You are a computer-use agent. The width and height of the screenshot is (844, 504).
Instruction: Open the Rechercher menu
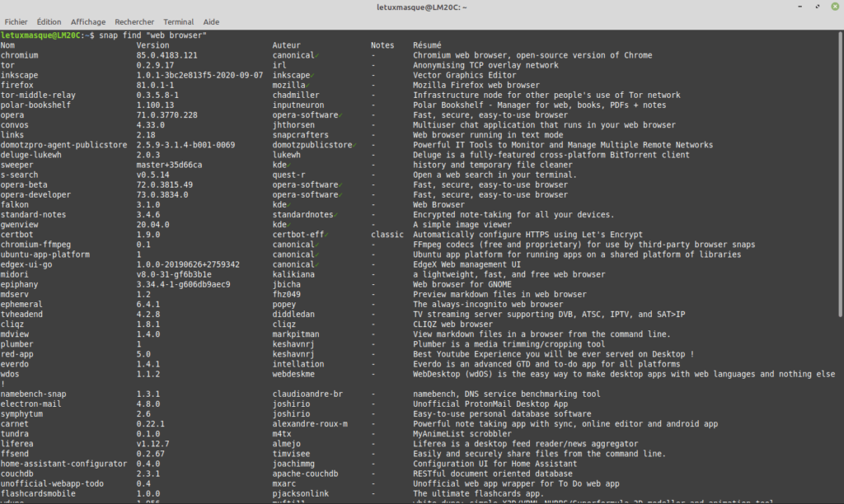(134, 21)
